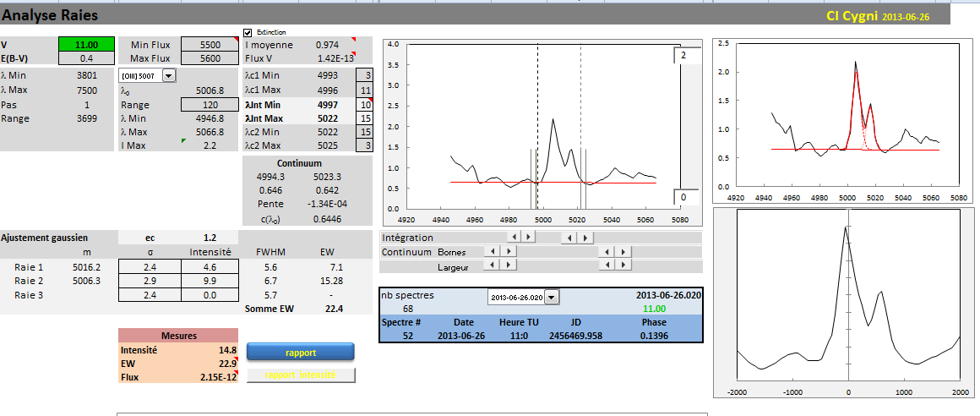Click right arrow of first Intégration spinner
980x416 pixels.
[528, 238]
